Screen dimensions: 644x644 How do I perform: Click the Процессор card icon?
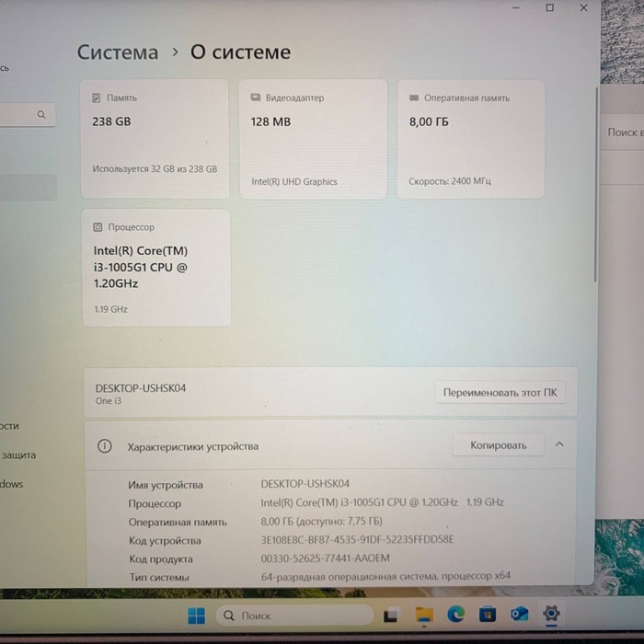98,227
